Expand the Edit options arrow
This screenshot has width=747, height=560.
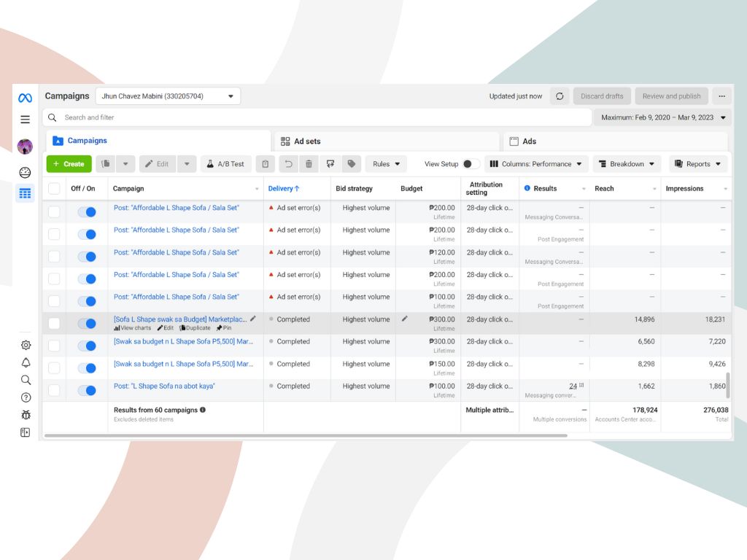click(187, 164)
